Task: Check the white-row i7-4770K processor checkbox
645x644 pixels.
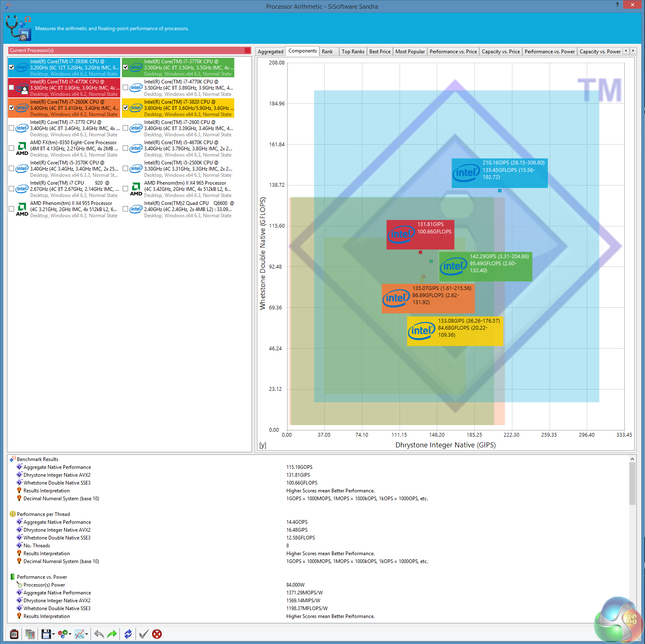Action: [x=126, y=88]
